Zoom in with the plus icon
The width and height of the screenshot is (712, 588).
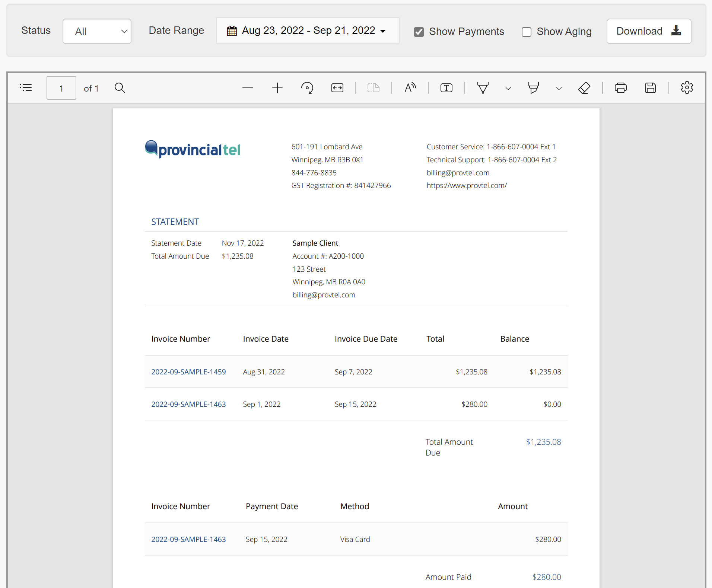277,88
